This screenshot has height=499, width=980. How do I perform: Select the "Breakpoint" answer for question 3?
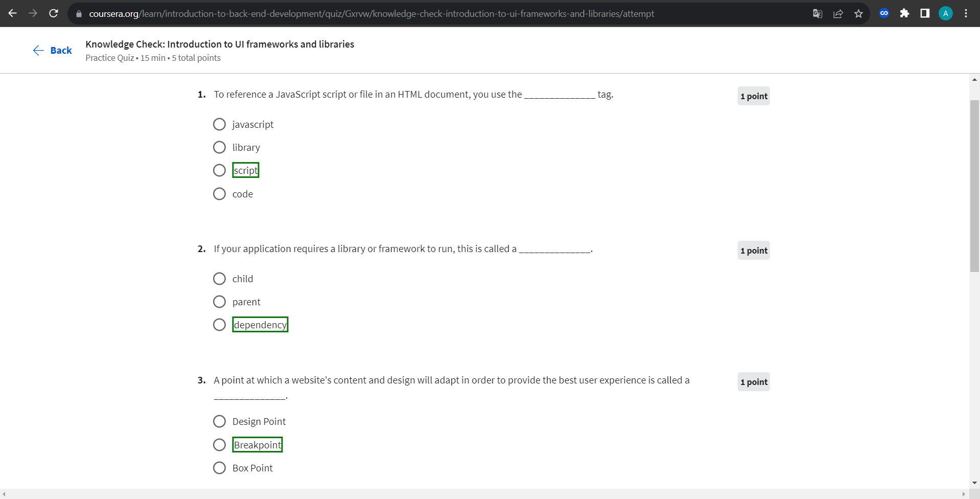(219, 444)
